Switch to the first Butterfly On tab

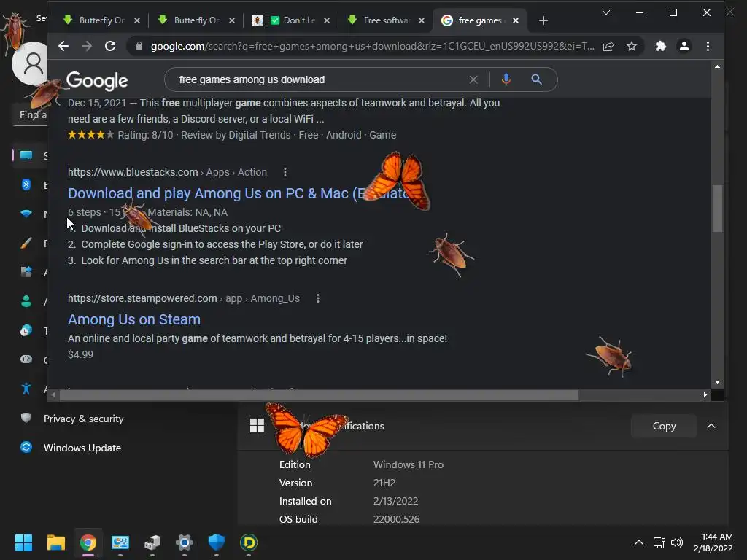click(101, 20)
